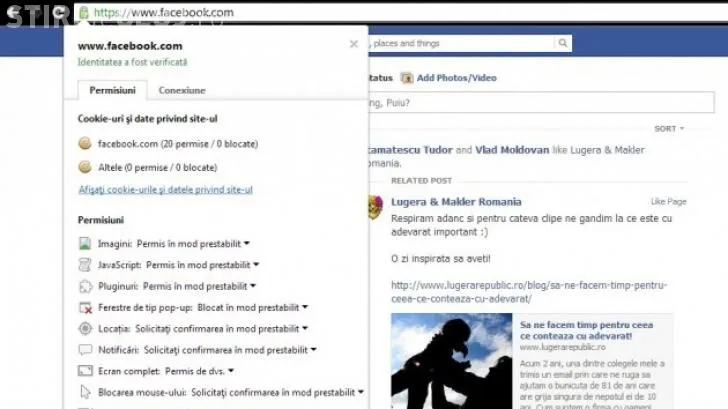Open the SORT dropdown in news feed
The height and width of the screenshot is (409, 728).
[668, 129]
